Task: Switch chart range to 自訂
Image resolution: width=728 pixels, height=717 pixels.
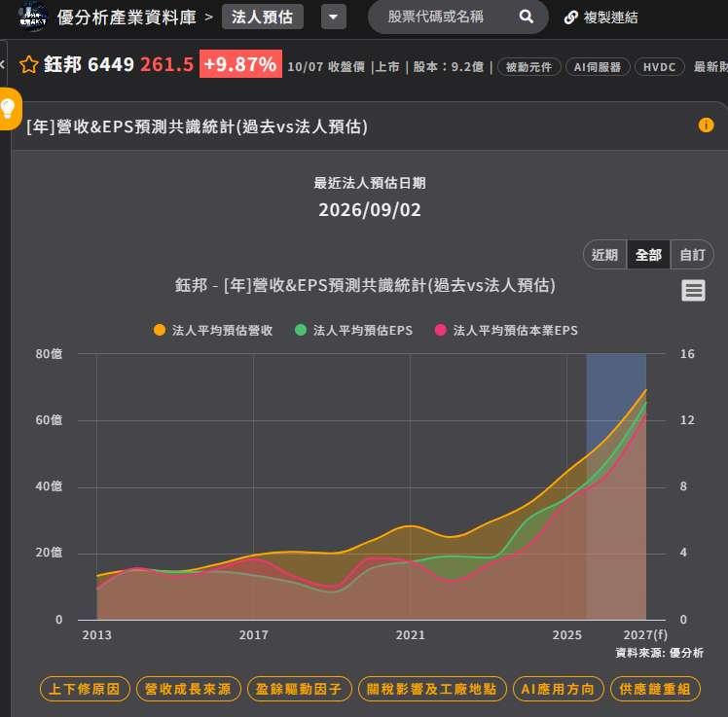Action: point(692,254)
